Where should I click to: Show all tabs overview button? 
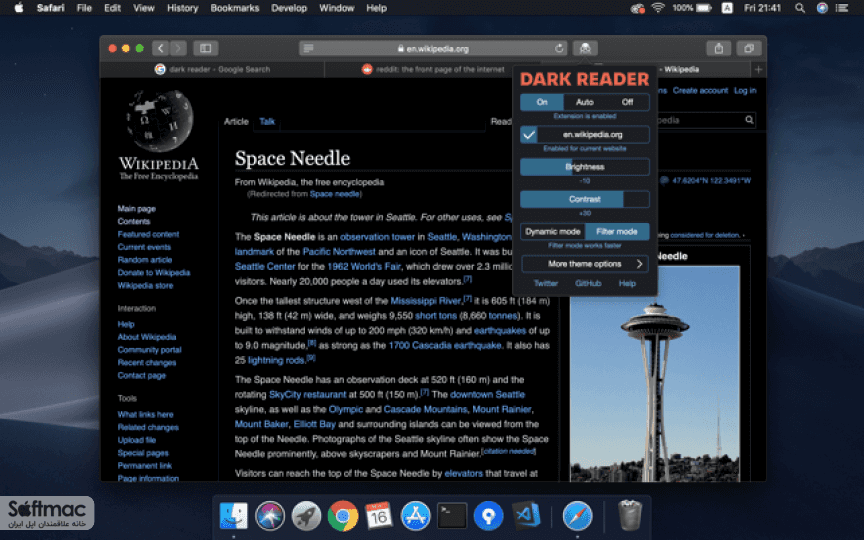coord(749,48)
